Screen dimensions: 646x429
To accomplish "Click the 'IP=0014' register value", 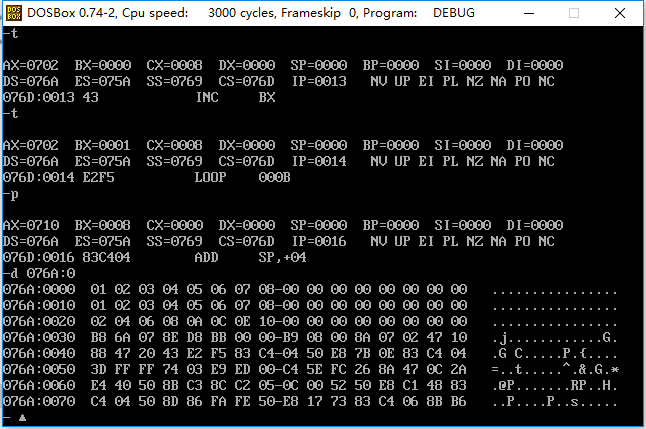I will pos(319,161).
